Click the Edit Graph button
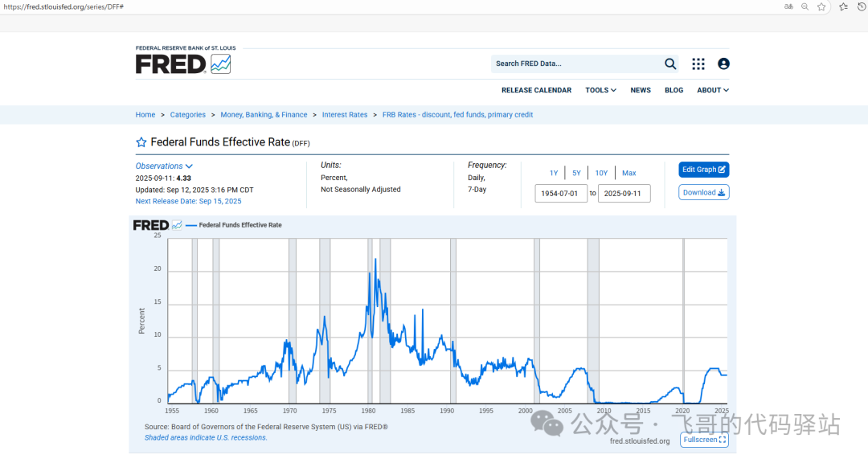This screenshot has width=868, height=459. pyautogui.click(x=703, y=170)
